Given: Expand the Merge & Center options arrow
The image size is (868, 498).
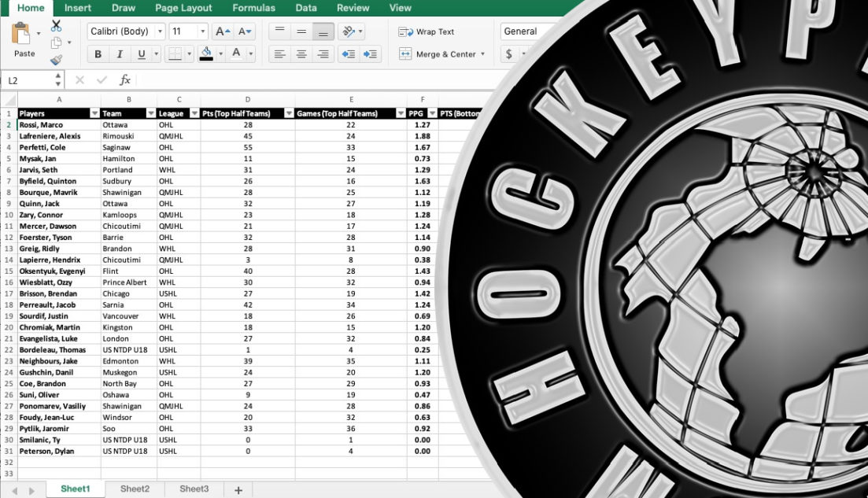Looking at the screenshot, I should (482, 53).
